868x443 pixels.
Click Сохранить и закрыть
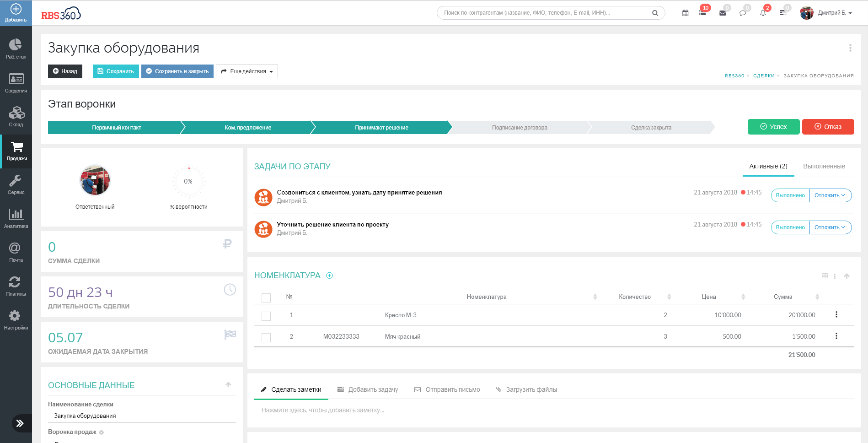point(177,71)
